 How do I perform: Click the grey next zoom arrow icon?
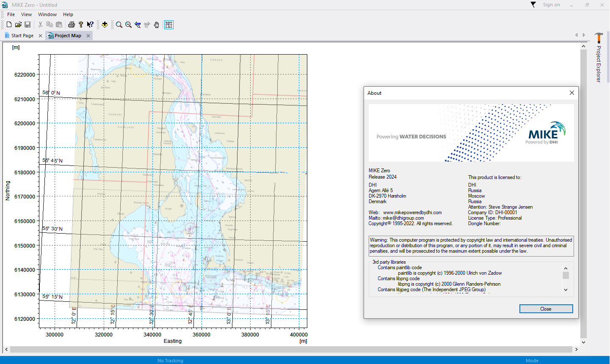147,25
